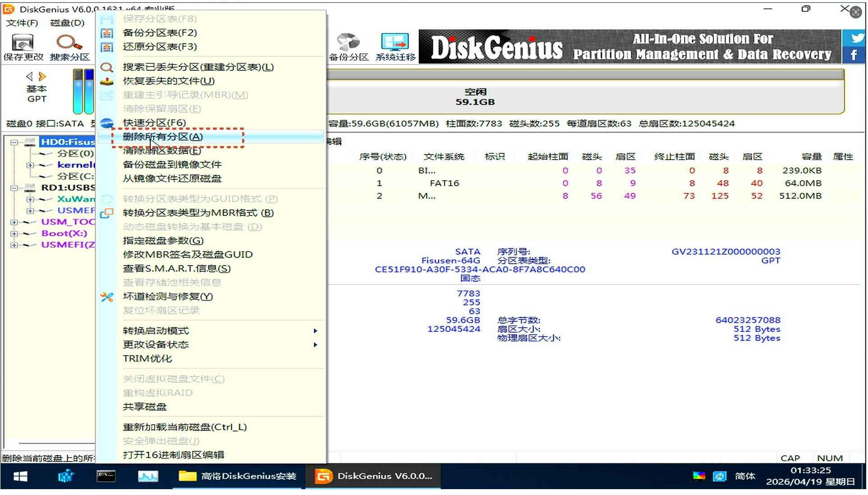Click the DiskGenius V6.0.0 taskbar button
Image resolution: width=868 pixels, height=495 pixels.
(373, 476)
